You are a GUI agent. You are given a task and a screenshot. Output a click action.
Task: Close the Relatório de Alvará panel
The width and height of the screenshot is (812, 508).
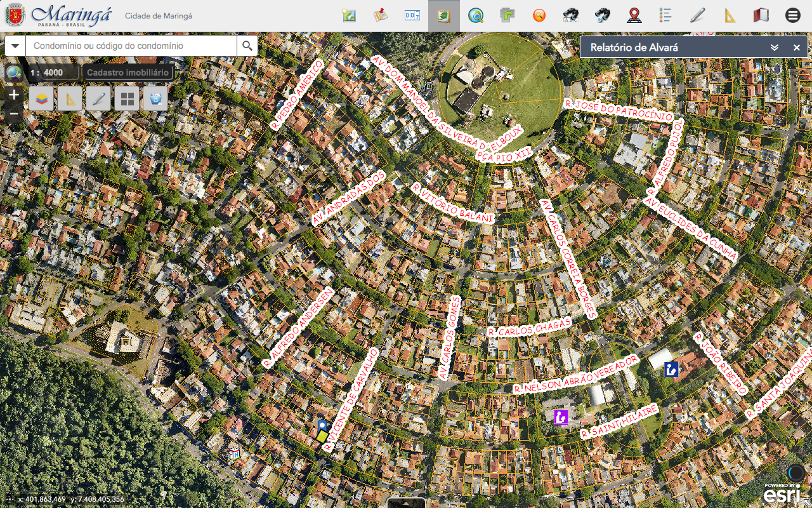pos(796,48)
